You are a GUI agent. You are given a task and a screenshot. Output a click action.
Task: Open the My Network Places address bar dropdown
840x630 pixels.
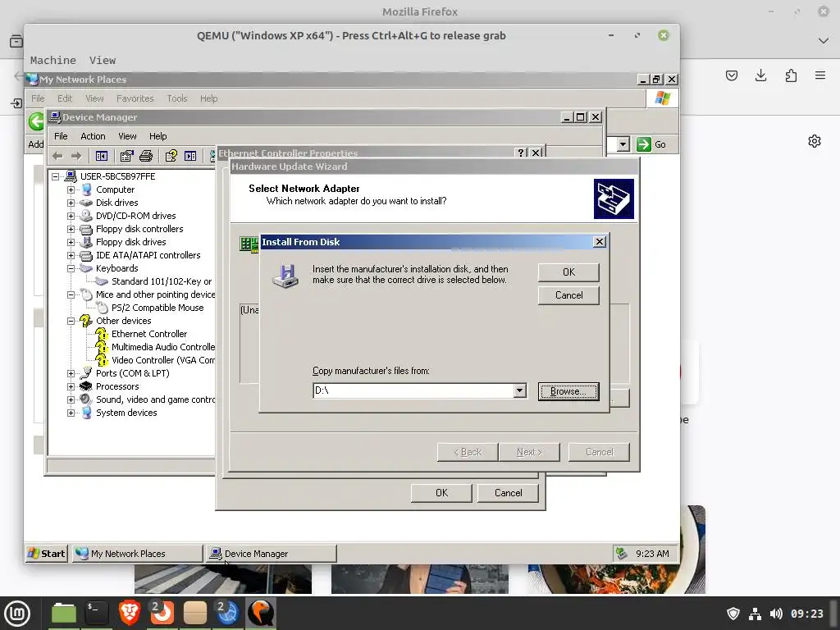[x=623, y=144]
